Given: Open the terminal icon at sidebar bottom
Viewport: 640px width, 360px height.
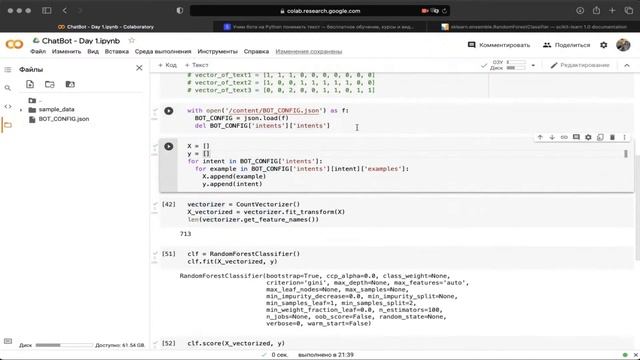Looking at the screenshot, I should click(8, 341).
